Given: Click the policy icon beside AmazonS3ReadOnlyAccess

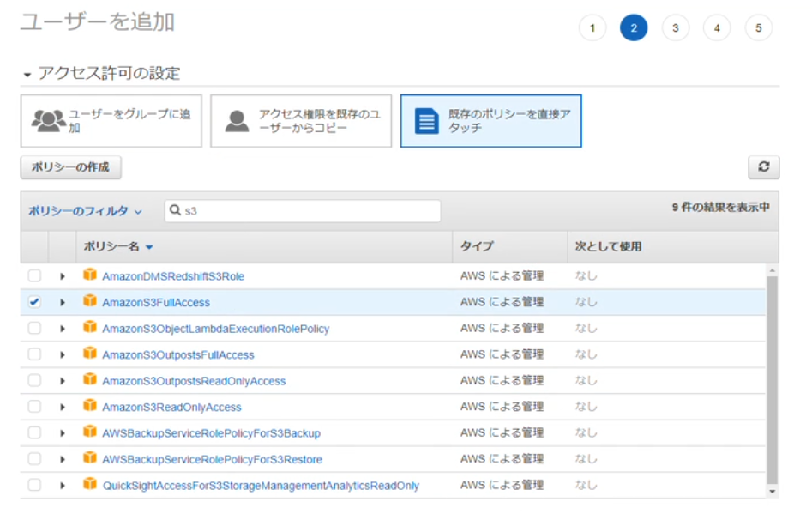Looking at the screenshot, I should pyautogui.click(x=90, y=405).
